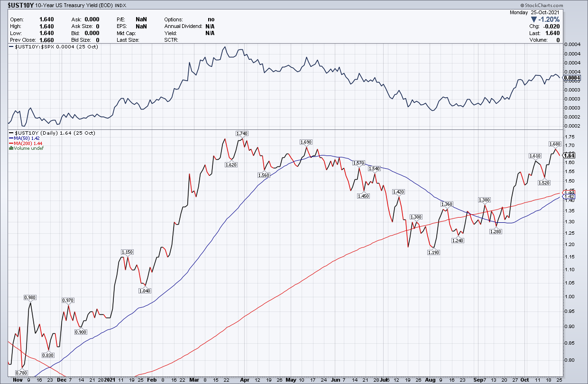Click the 1.540 price label
Image resolution: width=588 pixels, height=384 pixels.
coord(375,168)
